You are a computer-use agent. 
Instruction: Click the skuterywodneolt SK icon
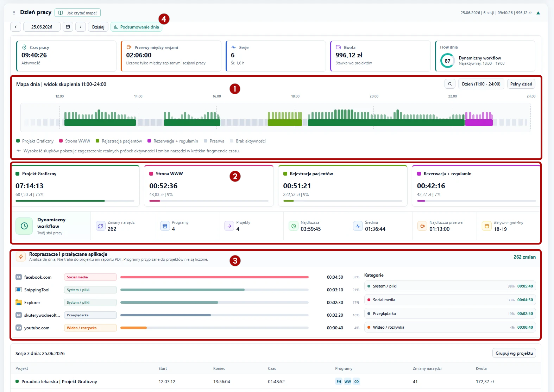click(19, 315)
